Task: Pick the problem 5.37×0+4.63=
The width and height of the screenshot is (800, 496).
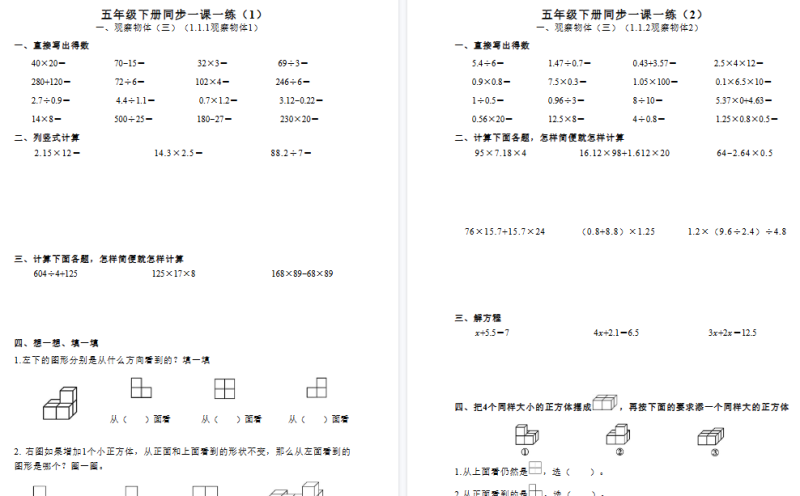Action: 744,101
